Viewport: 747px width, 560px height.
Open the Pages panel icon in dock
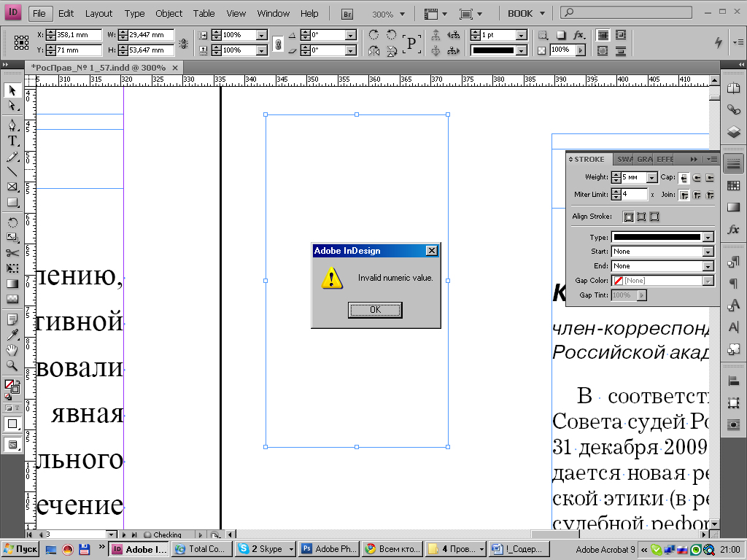point(734,89)
